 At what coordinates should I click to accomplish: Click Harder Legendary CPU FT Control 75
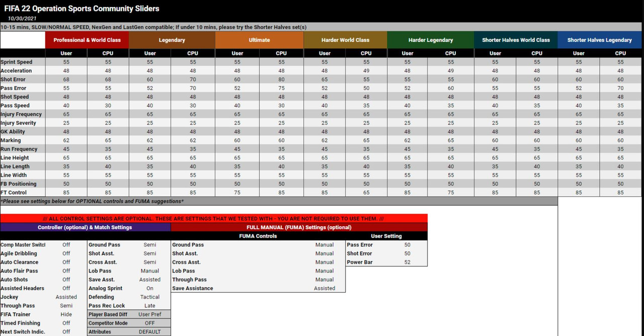pos(451,192)
